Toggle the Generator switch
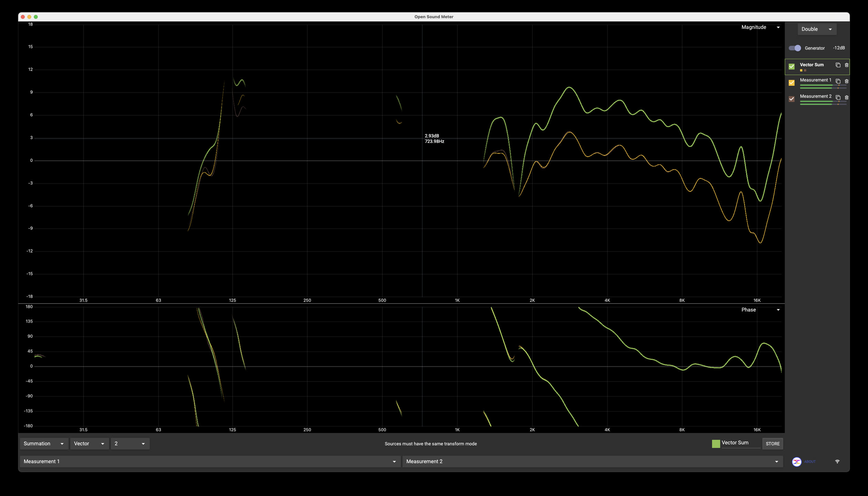This screenshot has width=868, height=496. pyautogui.click(x=795, y=48)
